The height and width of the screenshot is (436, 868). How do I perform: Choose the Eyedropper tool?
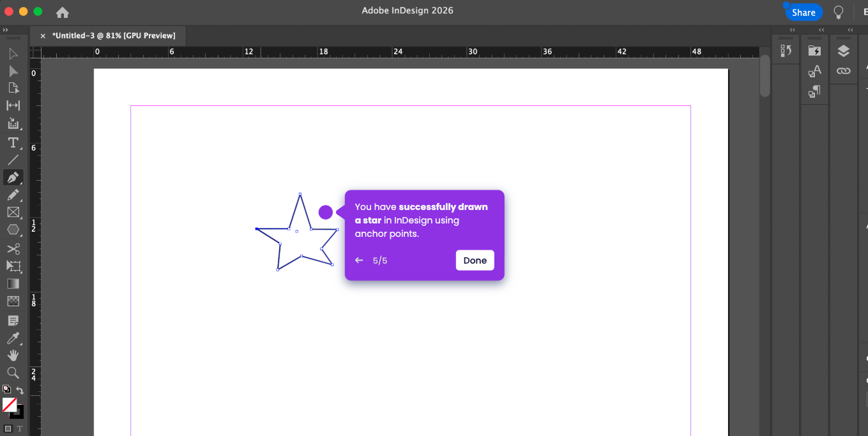[13, 338]
